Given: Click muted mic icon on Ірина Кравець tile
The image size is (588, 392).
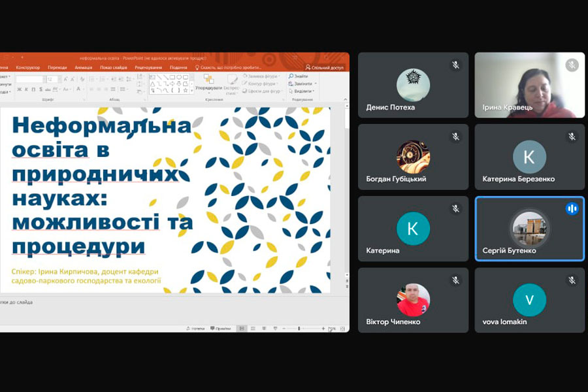Looking at the screenshot, I should [x=572, y=65].
